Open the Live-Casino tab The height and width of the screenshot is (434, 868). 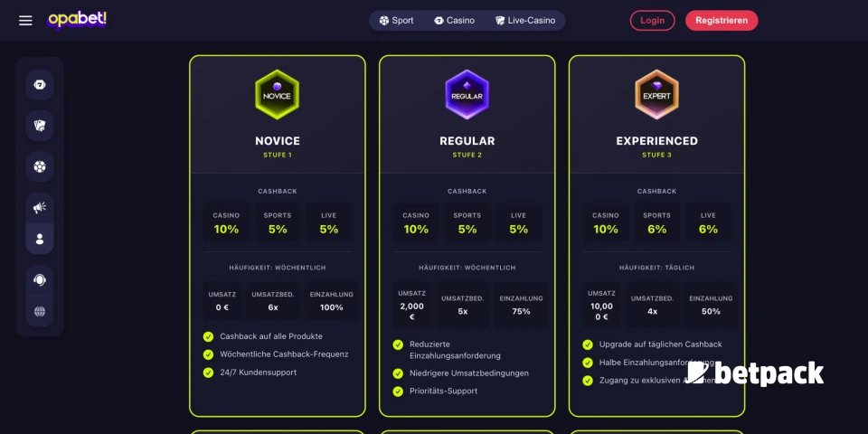tap(525, 21)
